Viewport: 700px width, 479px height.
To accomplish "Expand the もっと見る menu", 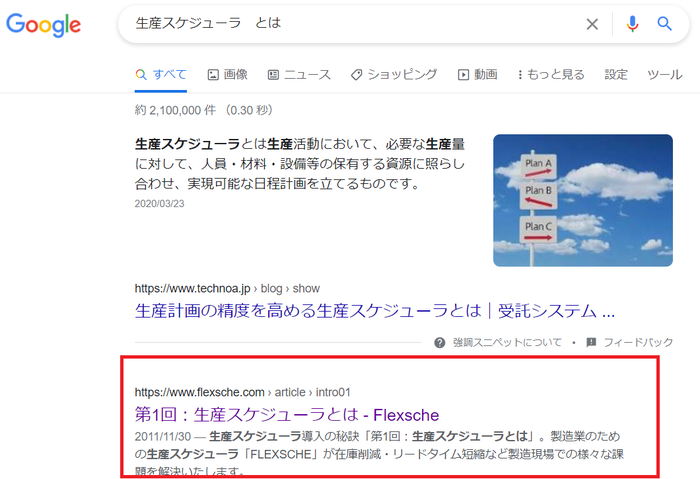I will [550, 74].
